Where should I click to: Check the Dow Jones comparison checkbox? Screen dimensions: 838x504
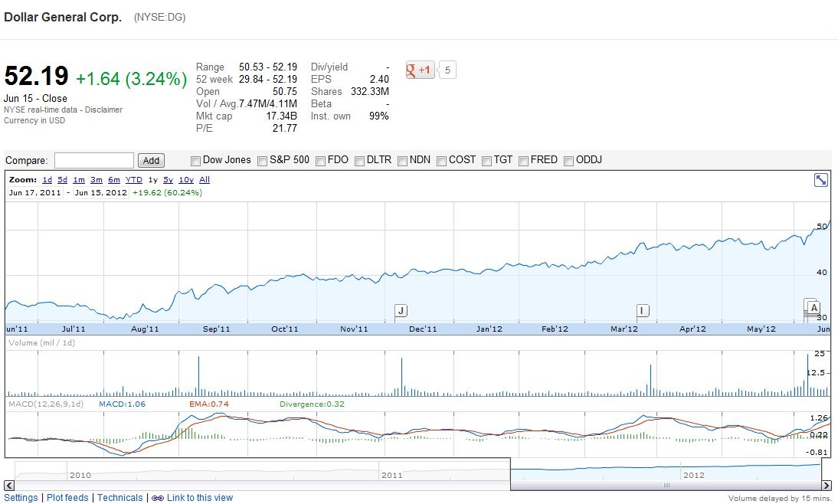(x=195, y=161)
